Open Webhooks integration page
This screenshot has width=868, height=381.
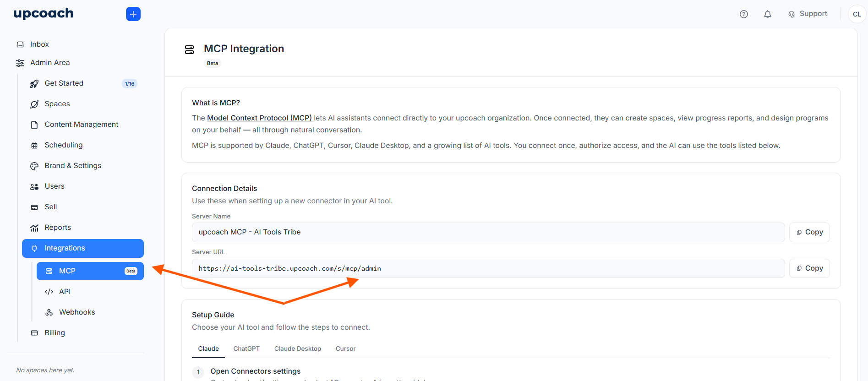tap(77, 312)
